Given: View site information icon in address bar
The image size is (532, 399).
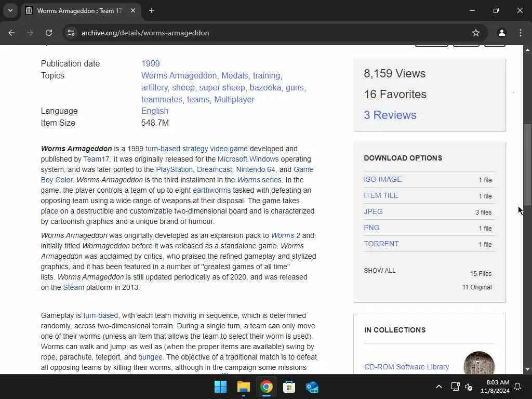Looking at the screenshot, I should pyautogui.click(x=71, y=33).
